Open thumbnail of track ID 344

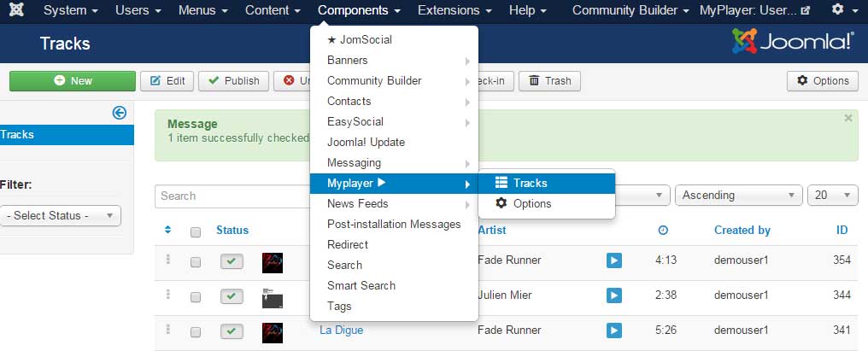pos(273,298)
